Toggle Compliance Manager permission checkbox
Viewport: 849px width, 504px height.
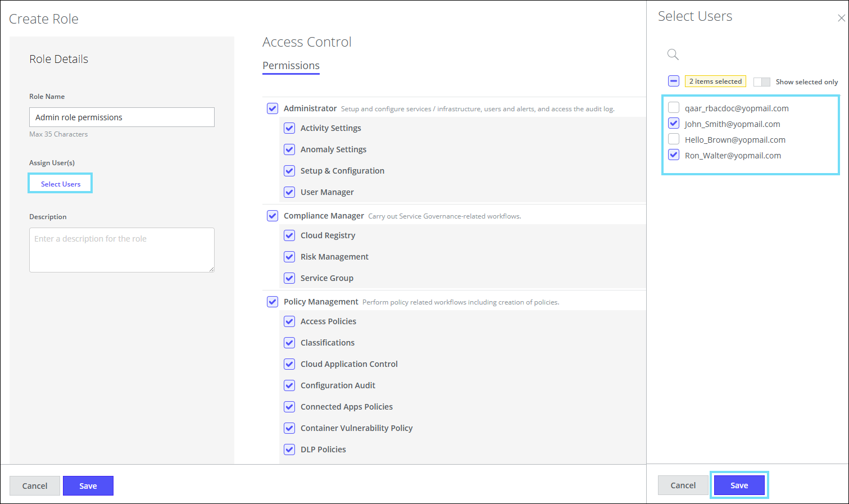pyautogui.click(x=273, y=216)
